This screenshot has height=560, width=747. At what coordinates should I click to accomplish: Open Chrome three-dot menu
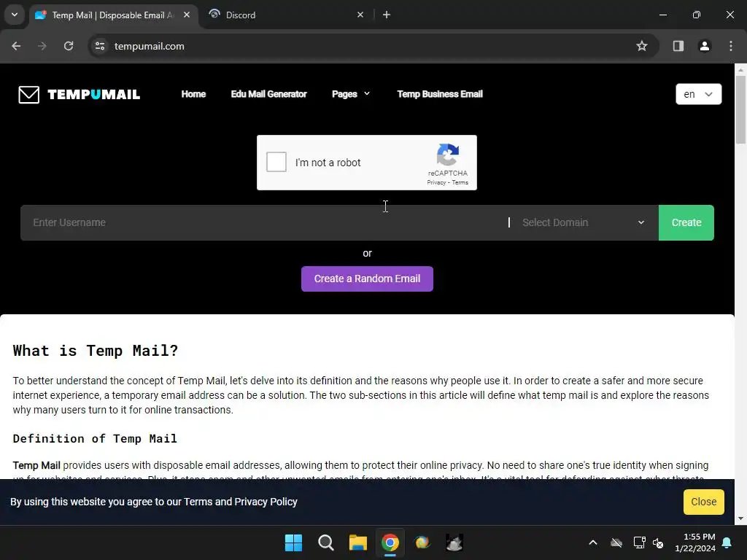click(731, 46)
